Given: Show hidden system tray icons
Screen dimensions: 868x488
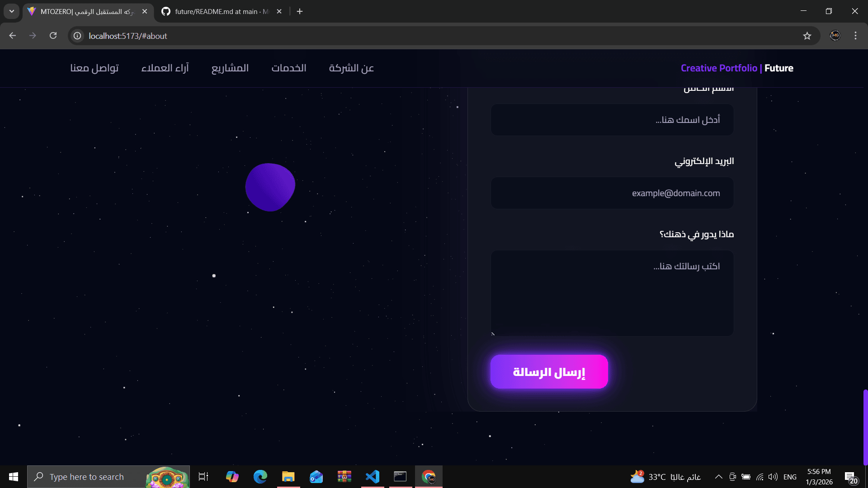Looking at the screenshot, I should pyautogui.click(x=718, y=477).
